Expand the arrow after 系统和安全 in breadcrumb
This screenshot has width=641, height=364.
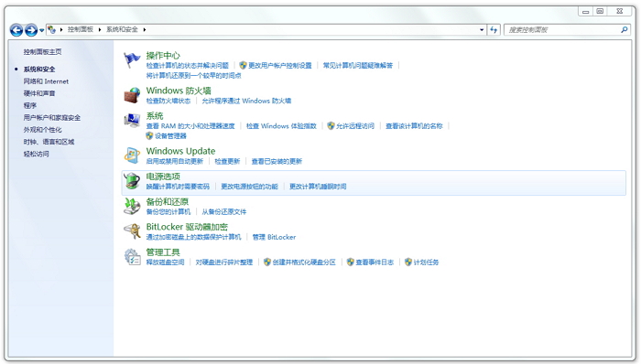point(145,29)
